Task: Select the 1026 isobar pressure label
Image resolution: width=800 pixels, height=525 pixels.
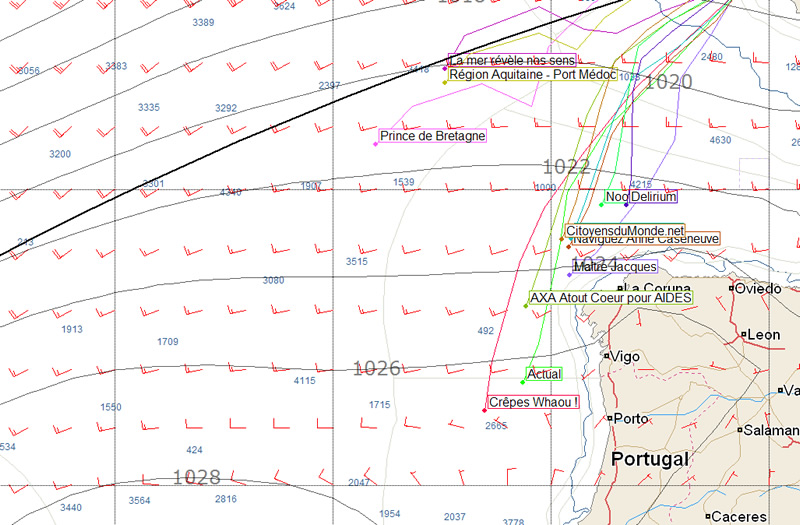Action: tap(376, 368)
